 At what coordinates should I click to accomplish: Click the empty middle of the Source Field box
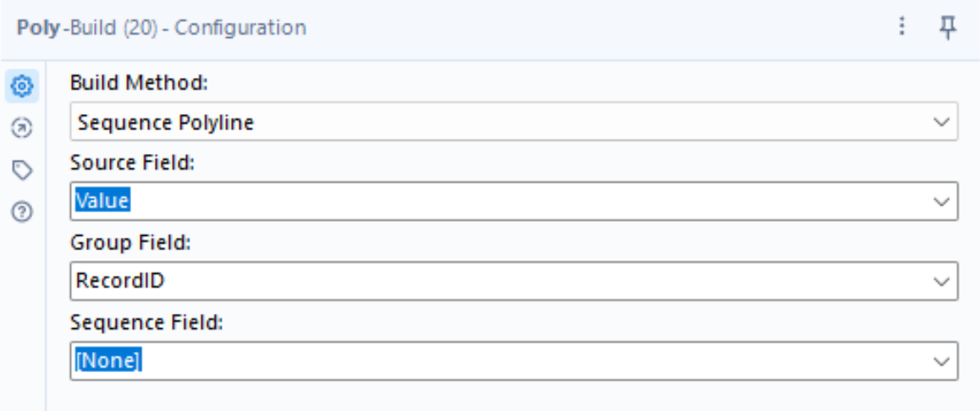(x=508, y=201)
